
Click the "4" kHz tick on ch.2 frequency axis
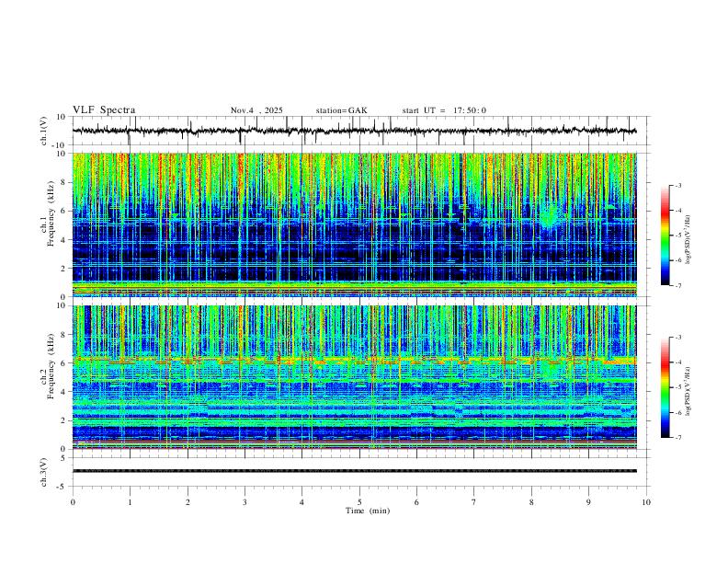[x=64, y=392]
